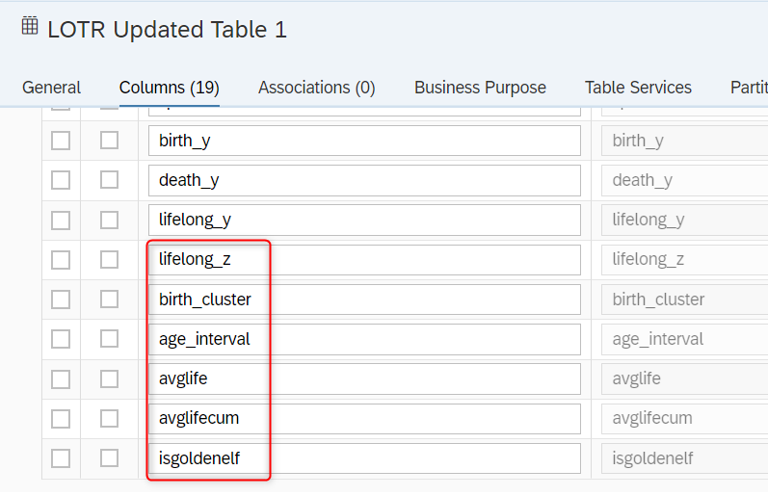Click the birth_y column name field
Image resolution: width=773 pixels, height=492 pixels.
364,141
